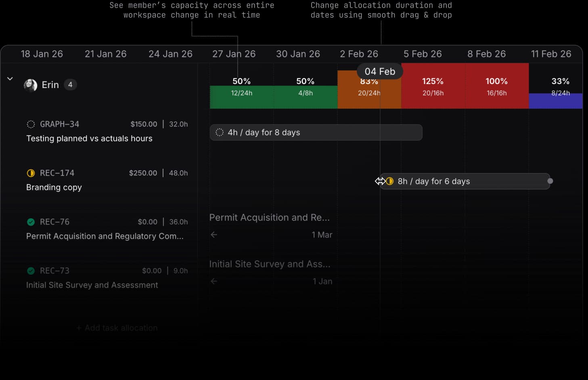
Task: Click Initial Site Survey and Assessment title
Action: click(x=92, y=285)
